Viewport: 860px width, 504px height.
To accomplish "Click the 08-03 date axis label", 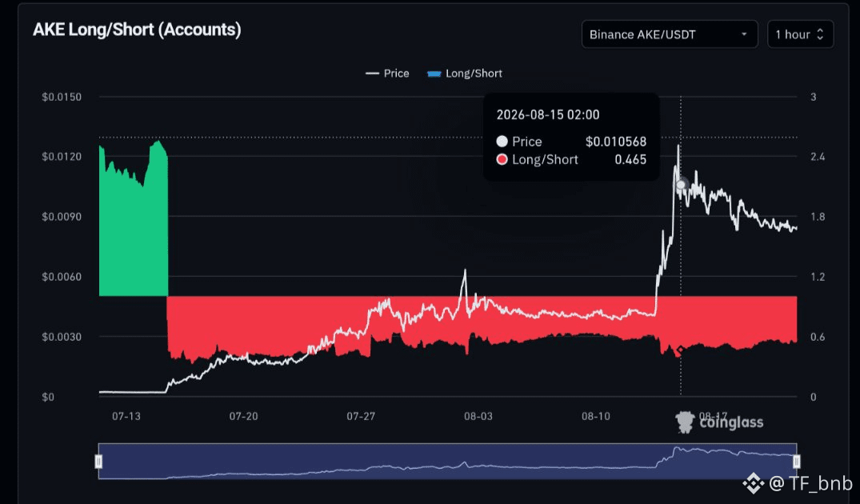I will pyautogui.click(x=478, y=416).
